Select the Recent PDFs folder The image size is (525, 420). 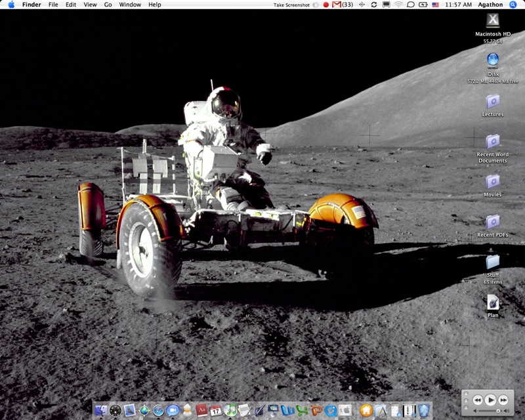pos(493,222)
